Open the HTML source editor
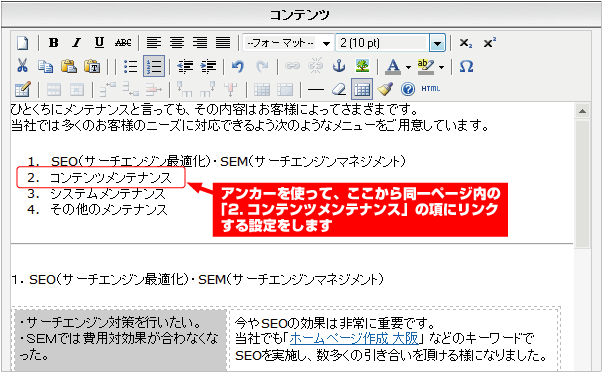Image resolution: width=602 pixels, height=372 pixels. point(430,89)
